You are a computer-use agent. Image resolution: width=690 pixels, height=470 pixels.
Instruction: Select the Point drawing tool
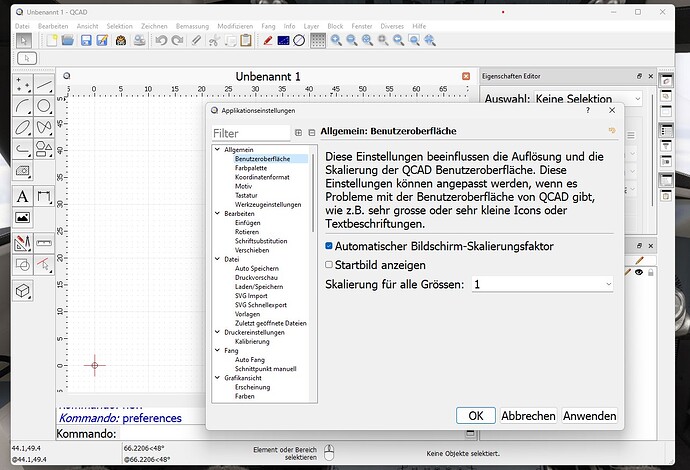point(22,84)
